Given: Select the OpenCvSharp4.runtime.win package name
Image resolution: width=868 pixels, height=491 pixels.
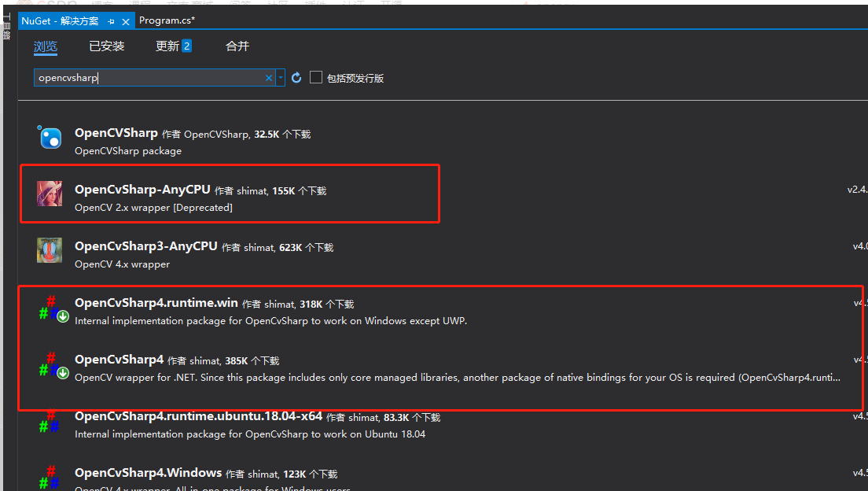Looking at the screenshot, I should click(156, 303).
